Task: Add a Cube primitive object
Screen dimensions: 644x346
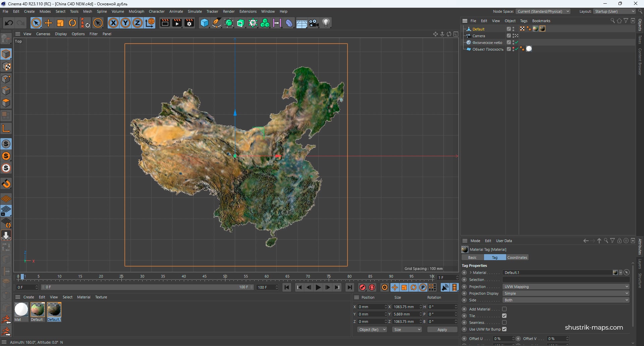Action: click(204, 23)
